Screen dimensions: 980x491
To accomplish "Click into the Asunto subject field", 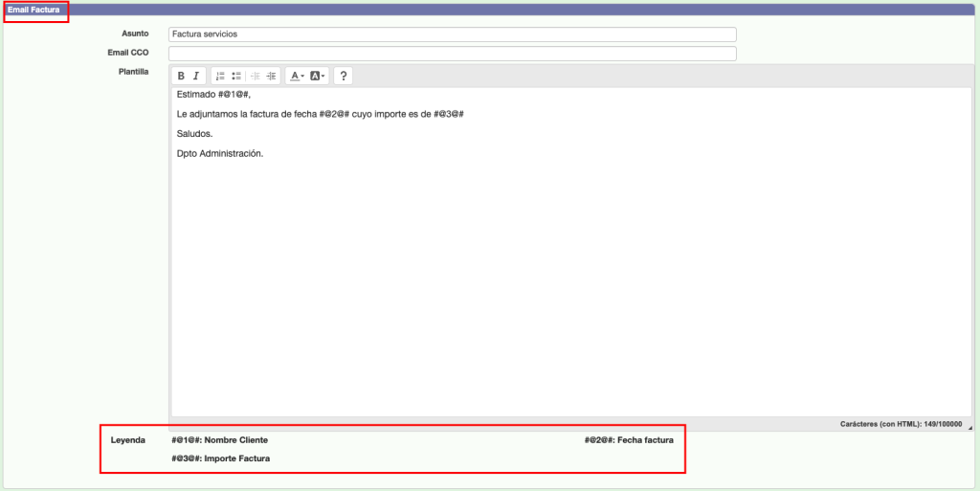I will click(x=452, y=34).
